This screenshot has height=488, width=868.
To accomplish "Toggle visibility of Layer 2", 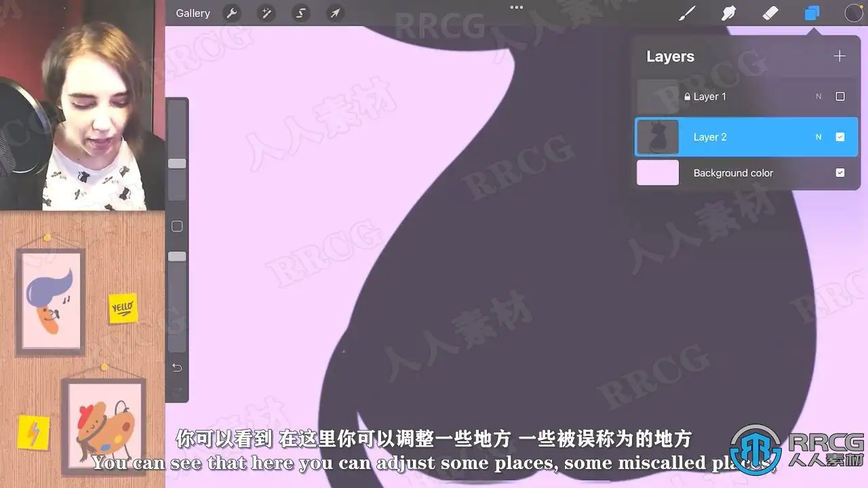I will pyautogui.click(x=840, y=137).
